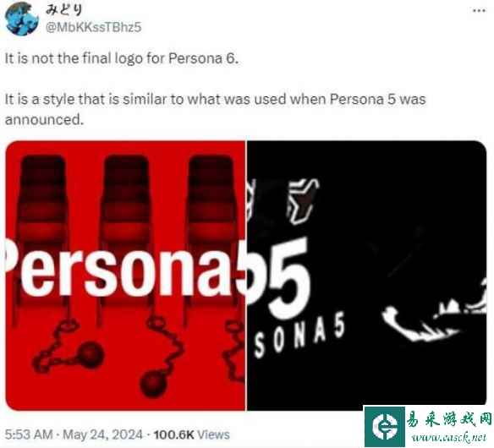Open the www.eascl.net watermark link
This screenshot has height=448, width=494.
coord(449,437)
